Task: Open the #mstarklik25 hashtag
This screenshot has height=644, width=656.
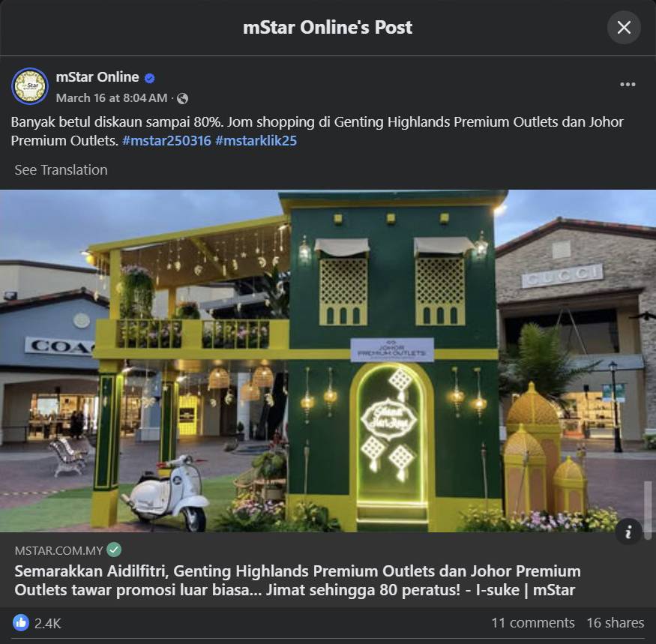Action: tap(256, 141)
